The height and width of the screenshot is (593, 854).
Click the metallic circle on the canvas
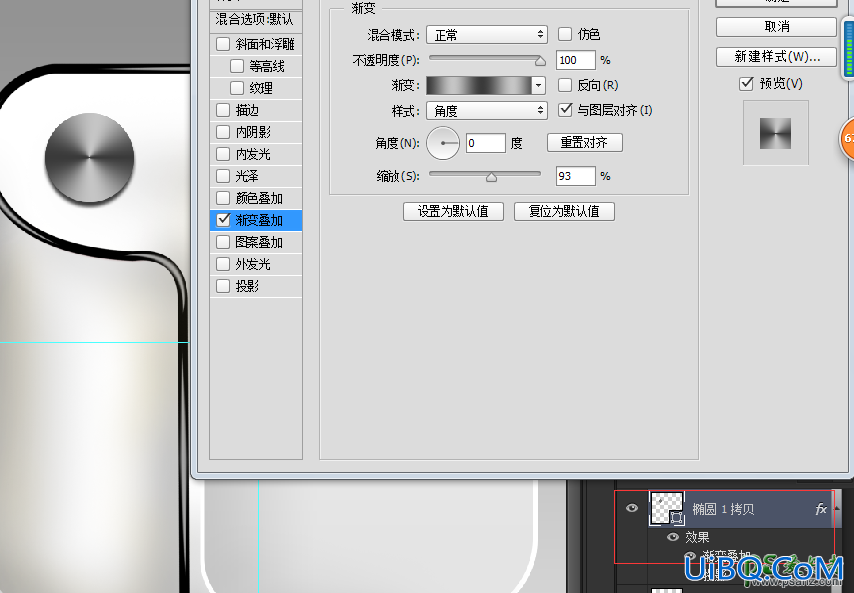coord(89,157)
